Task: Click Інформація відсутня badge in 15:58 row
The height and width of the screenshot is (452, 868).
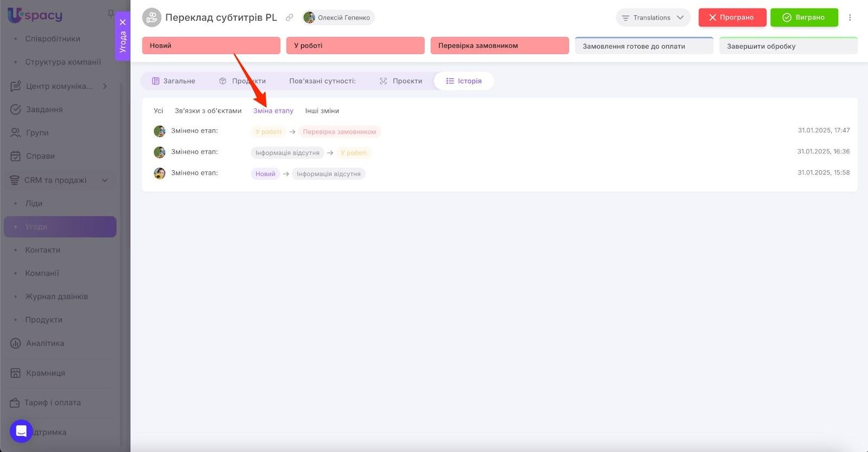Action: (329, 174)
